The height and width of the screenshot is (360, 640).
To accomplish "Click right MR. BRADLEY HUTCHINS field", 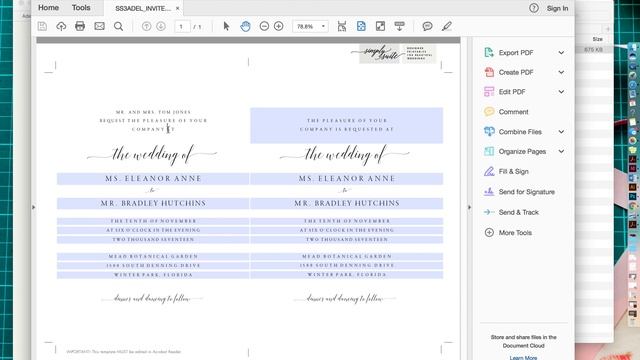I will pyautogui.click(x=347, y=203).
